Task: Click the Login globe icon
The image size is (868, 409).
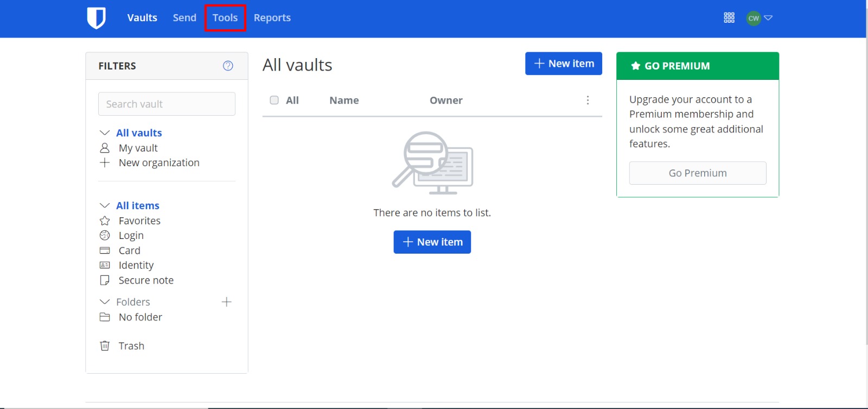Action: (105, 235)
